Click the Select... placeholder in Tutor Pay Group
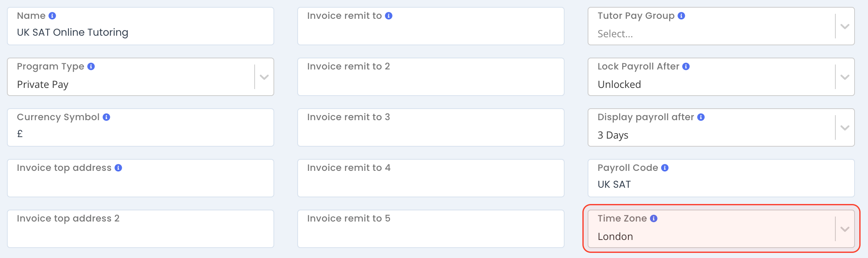Image resolution: width=868 pixels, height=258 pixels. pos(615,34)
